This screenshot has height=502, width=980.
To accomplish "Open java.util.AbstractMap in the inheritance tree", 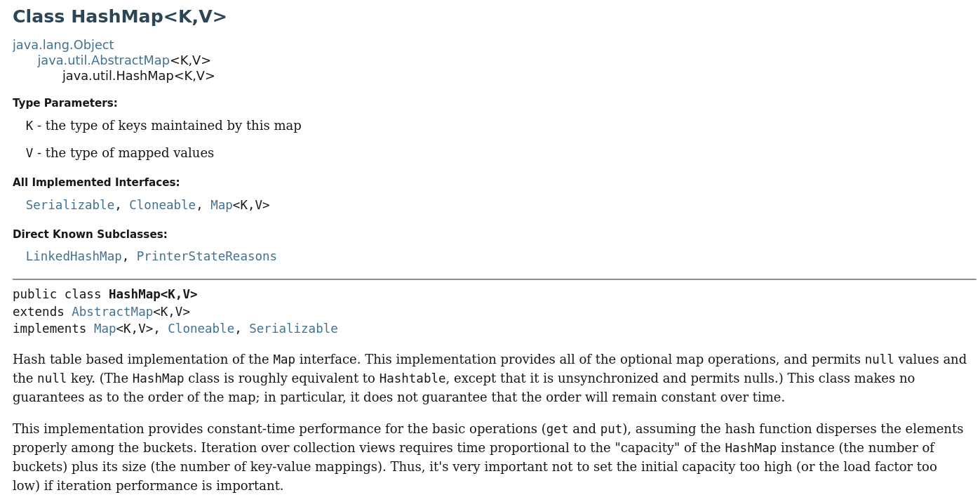I will (x=103, y=61).
